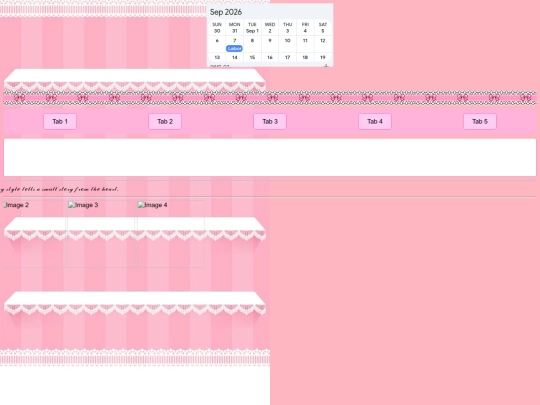Select calendar date 10
Image resolution: width=540 pixels, height=405 pixels.
coord(287,41)
